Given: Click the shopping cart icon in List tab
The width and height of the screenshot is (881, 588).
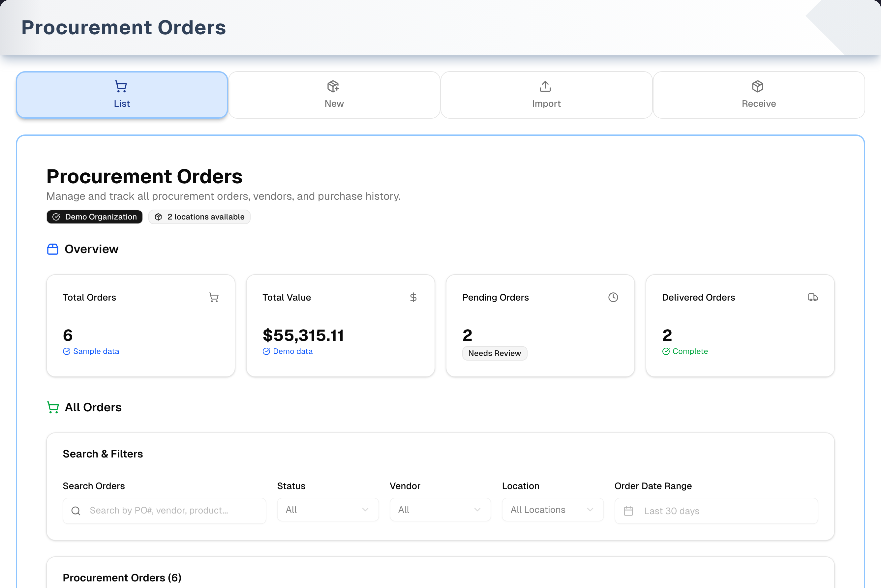Looking at the screenshot, I should pyautogui.click(x=121, y=87).
